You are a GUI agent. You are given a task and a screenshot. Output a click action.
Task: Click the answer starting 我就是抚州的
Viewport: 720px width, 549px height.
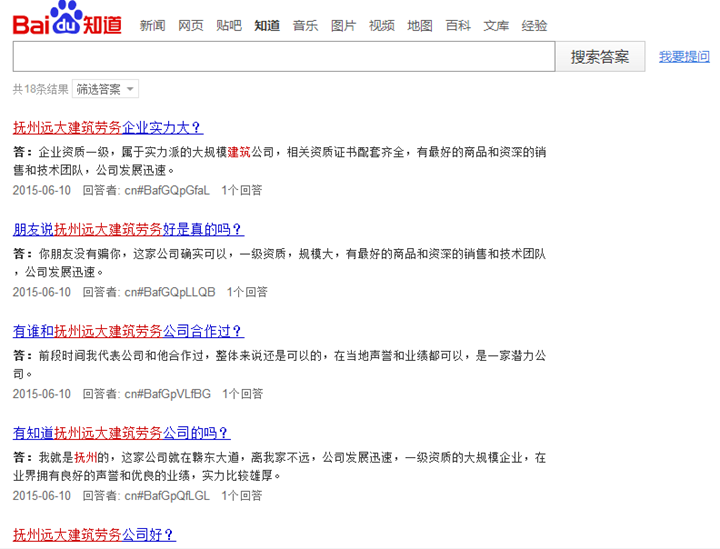280,467
